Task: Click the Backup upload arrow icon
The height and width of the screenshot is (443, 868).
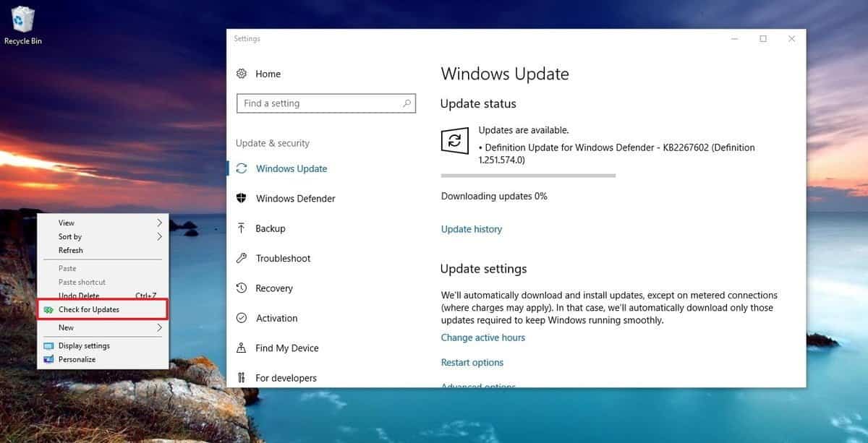Action: point(242,228)
